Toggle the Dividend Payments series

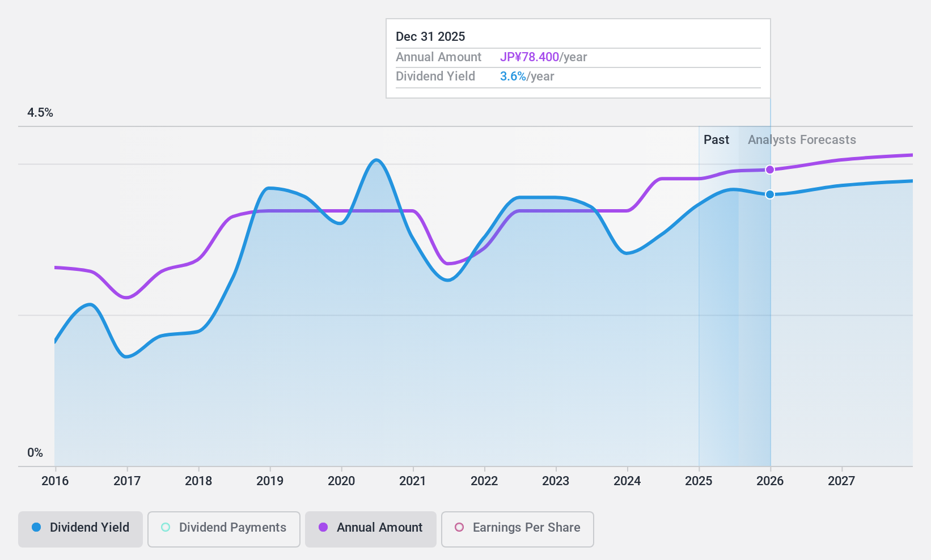[x=224, y=529]
